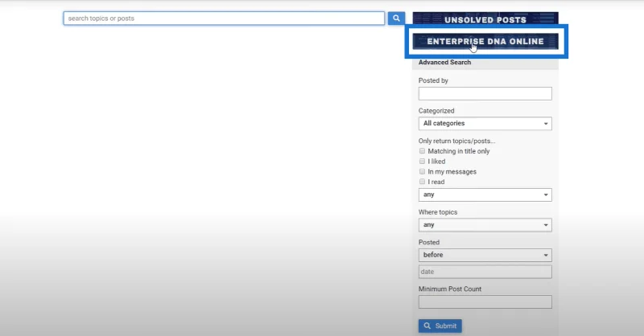Open the All categories dropdown
This screenshot has height=336, width=644.
[x=485, y=124]
